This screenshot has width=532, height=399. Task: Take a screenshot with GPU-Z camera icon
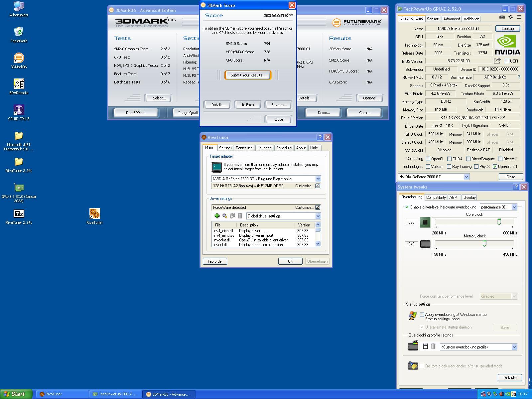coord(502,17)
